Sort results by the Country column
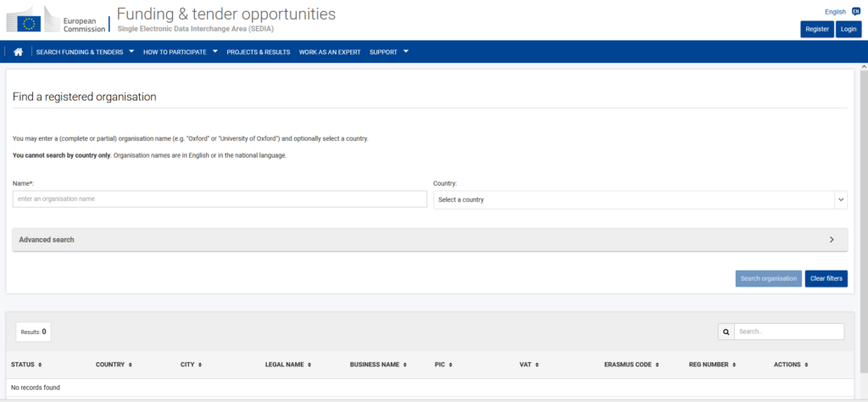The image size is (868, 402). click(114, 365)
